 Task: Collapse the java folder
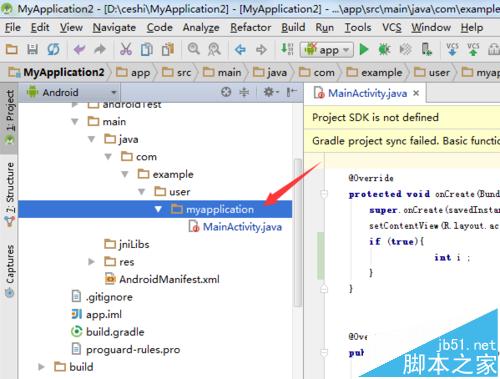(x=91, y=139)
